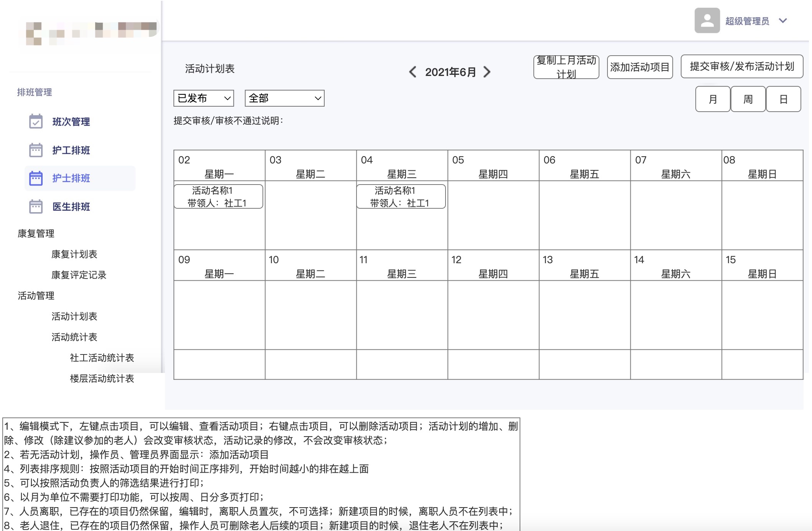The height and width of the screenshot is (531, 812).
Task: Select the 09 星期一 day header
Action: tap(220, 265)
